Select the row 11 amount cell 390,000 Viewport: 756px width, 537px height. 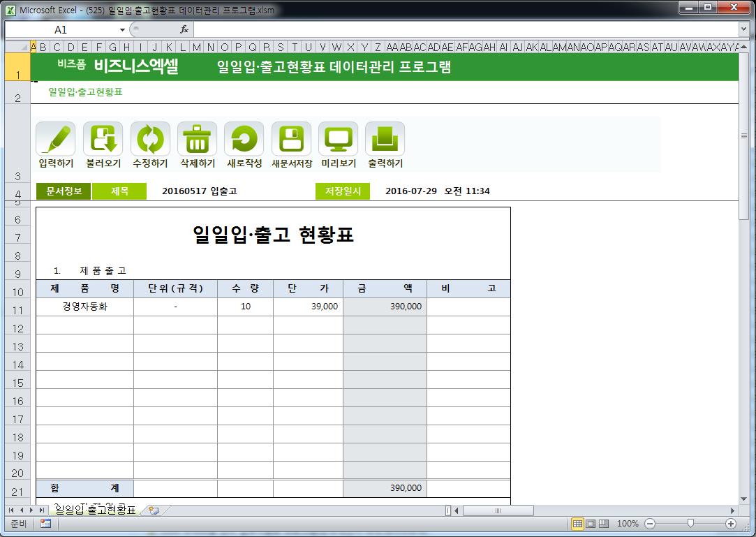[385, 307]
